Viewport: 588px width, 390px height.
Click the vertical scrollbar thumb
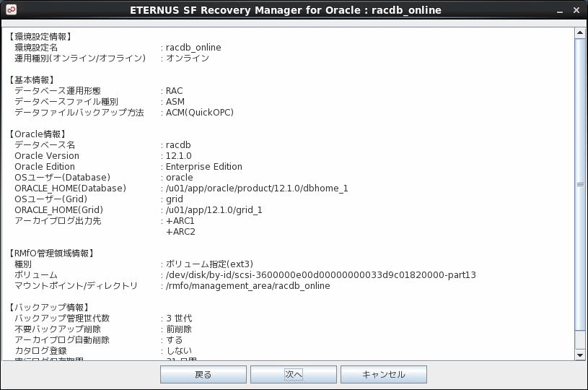coord(580,184)
